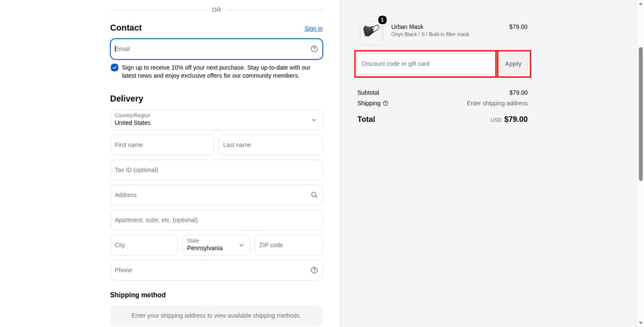Screen dimensions: 644x327
Task: Click the USD $79.00 total amount
Action: coord(509,119)
